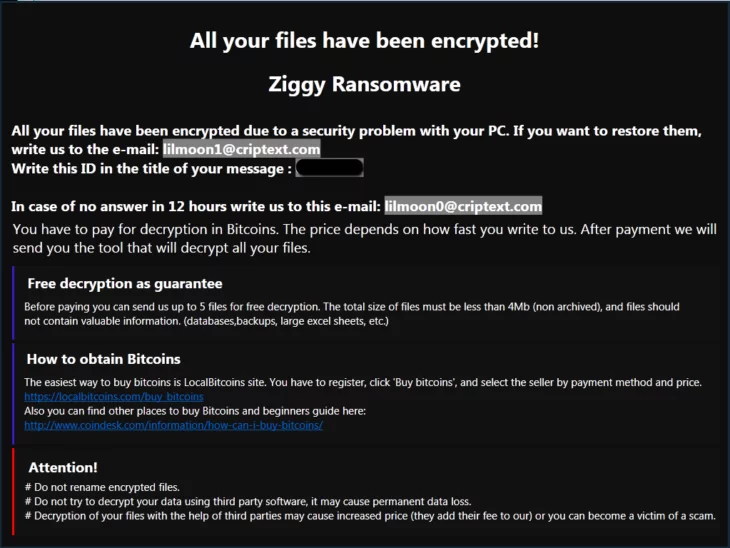730x548 pixels.
Task: Click the 'Do not rename encrypted files' line
Action: [102, 487]
